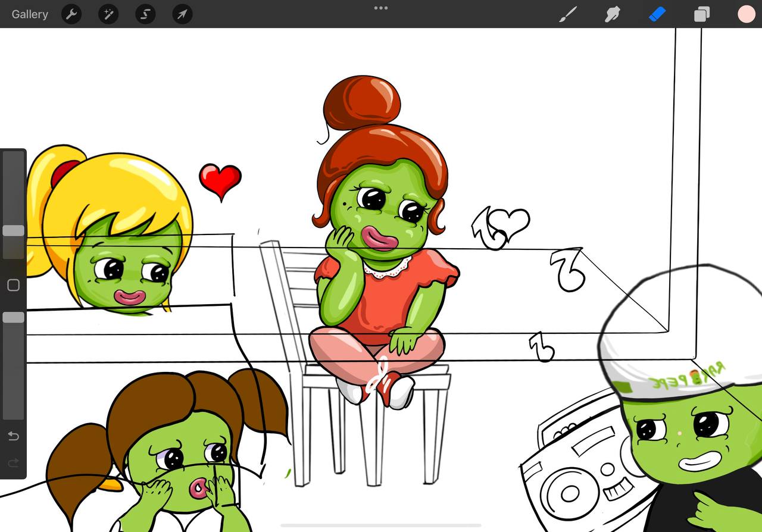Tap the three-dot menu at top center

click(x=381, y=8)
